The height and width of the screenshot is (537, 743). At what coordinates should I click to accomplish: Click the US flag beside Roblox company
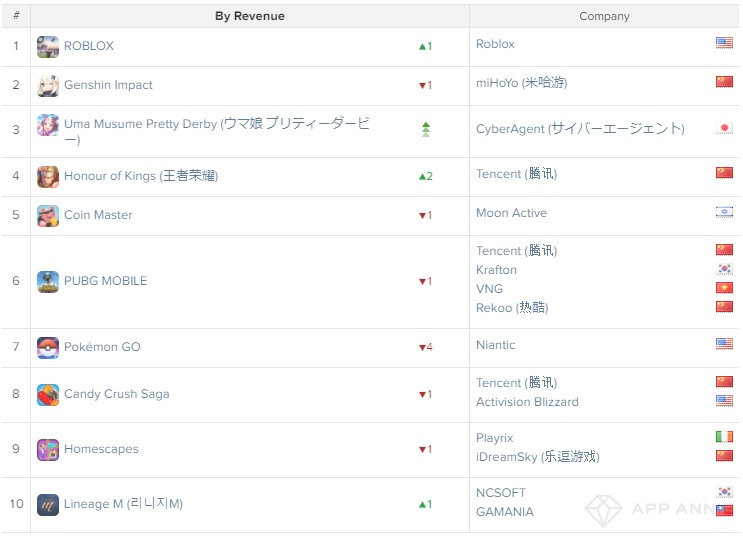(724, 43)
